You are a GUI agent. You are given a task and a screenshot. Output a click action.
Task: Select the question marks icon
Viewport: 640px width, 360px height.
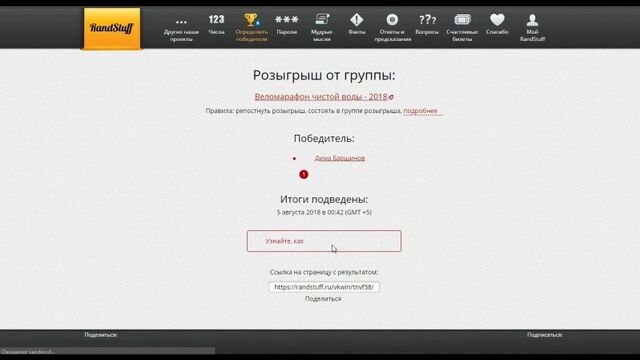coord(427,19)
